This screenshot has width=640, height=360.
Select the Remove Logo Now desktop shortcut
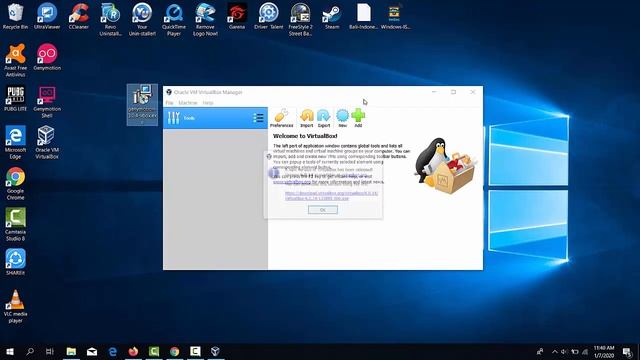[205, 20]
